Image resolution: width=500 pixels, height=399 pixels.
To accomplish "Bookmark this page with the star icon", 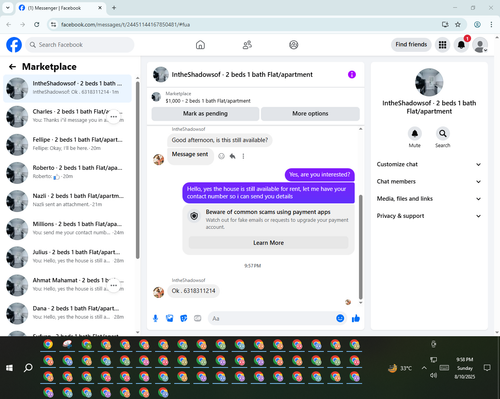I will pos(458,24).
